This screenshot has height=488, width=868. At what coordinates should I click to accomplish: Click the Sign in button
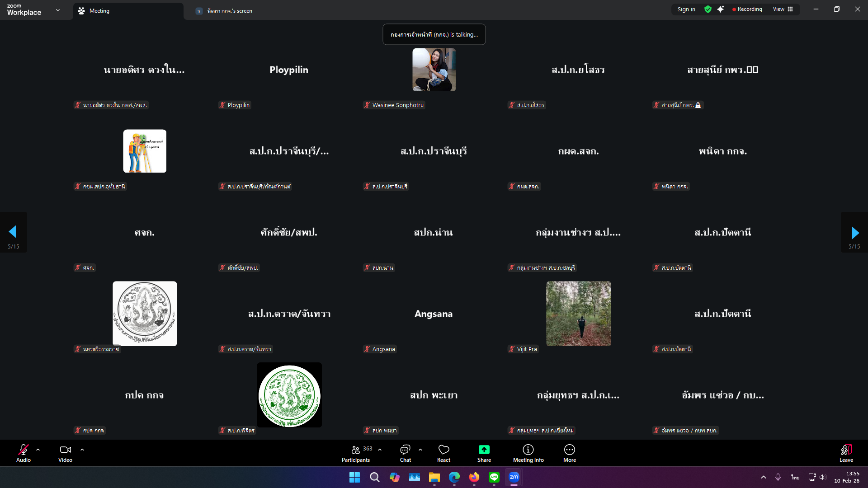pos(686,9)
